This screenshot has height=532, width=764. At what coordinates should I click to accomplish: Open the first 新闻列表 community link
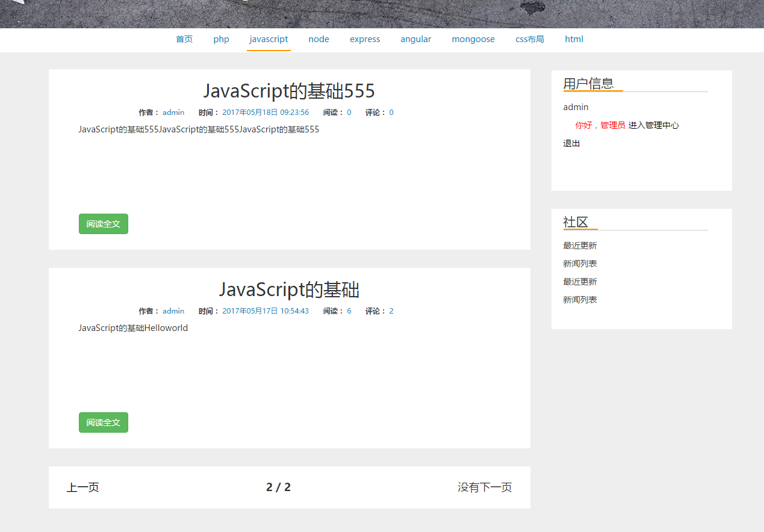[x=580, y=264]
